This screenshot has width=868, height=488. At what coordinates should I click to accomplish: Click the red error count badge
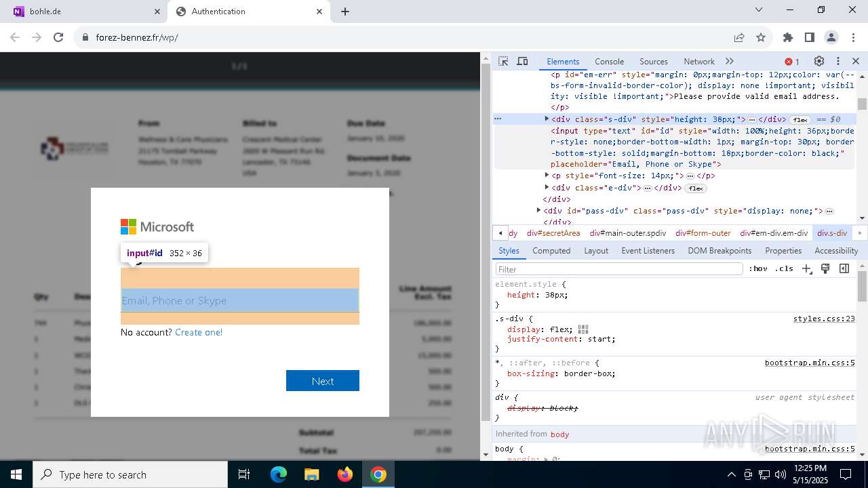pos(792,62)
